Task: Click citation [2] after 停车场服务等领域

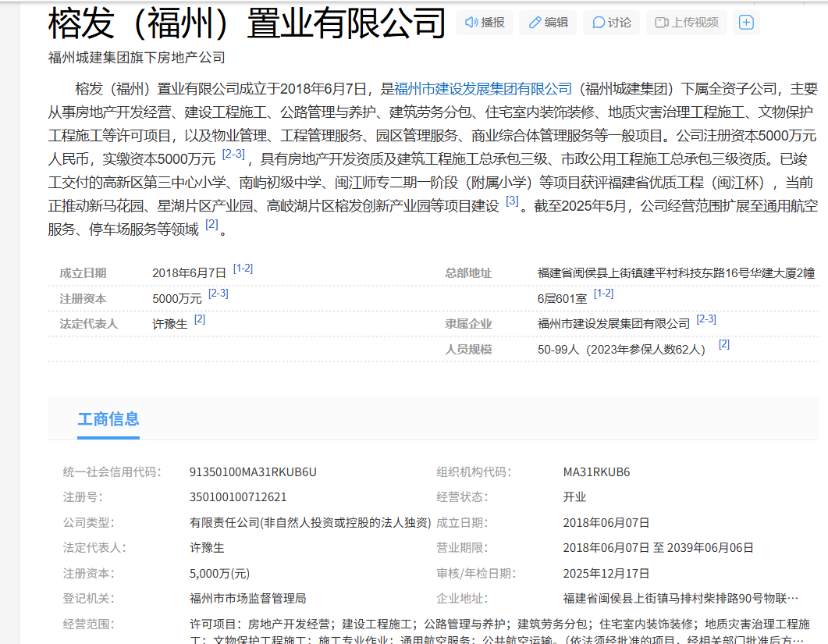Action: click(211, 225)
